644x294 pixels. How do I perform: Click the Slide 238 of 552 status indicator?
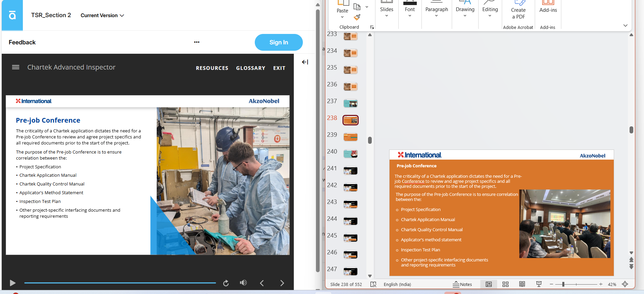click(x=346, y=284)
